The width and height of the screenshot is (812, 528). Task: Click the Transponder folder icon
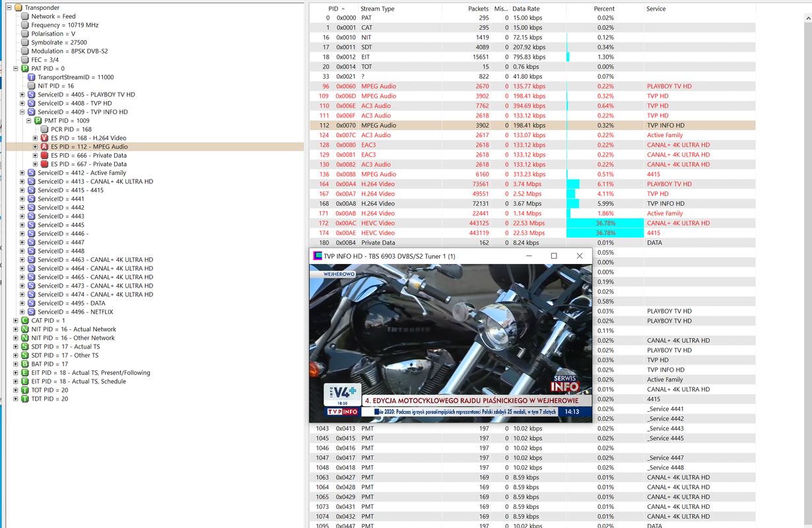pos(18,8)
